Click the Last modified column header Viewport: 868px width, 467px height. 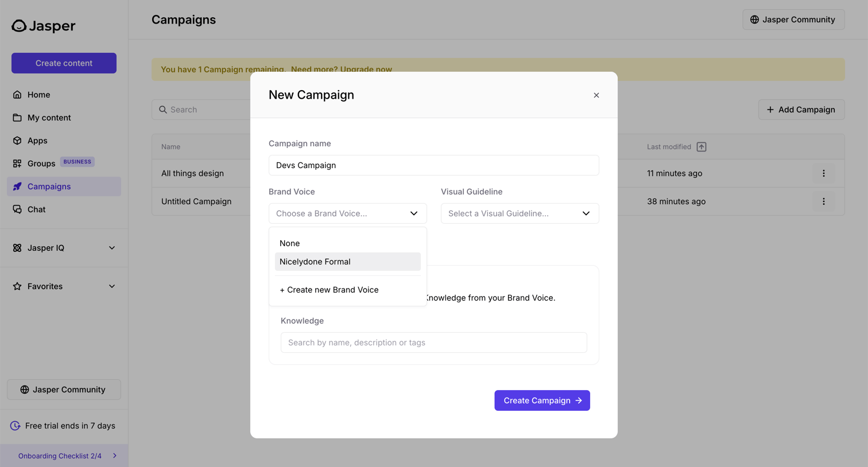[669, 147]
